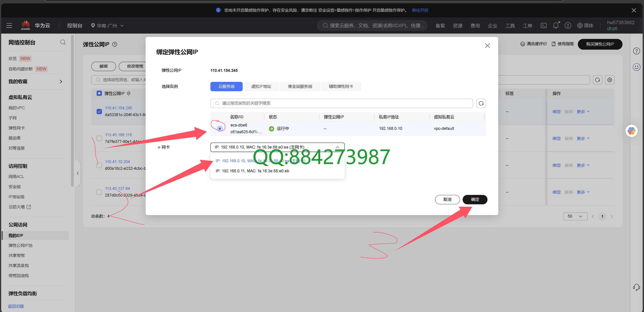The width and height of the screenshot is (644, 312).
Task: Open the hamburger navigation menu
Action: 9,25
